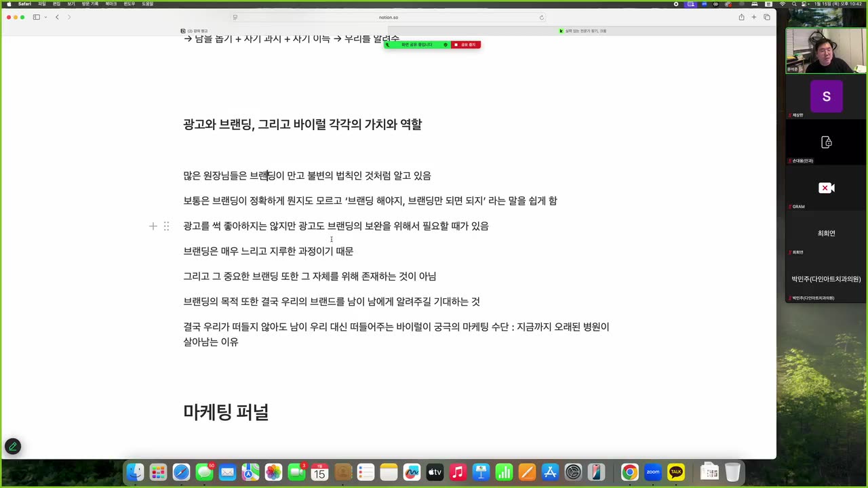The width and height of the screenshot is (868, 488).
Task: Add a new Safari tab with plus
Action: [753, 17]
